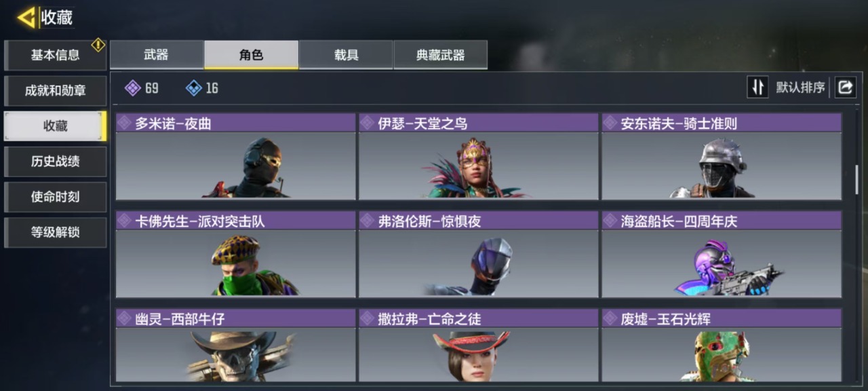Viewport: 868px width, 391px height.
Task: Select the 伊瑟-天堂之鸟 character card
Action: pos(478,156)
